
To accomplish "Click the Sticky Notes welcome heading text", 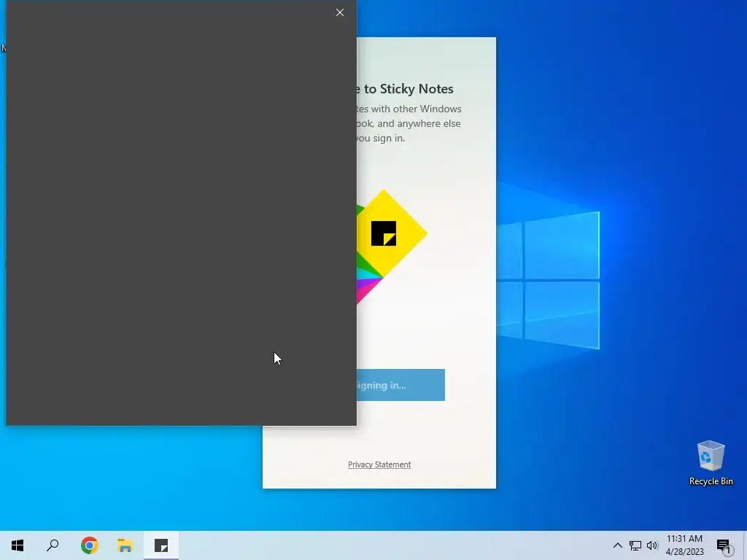I will coord(405,88).
